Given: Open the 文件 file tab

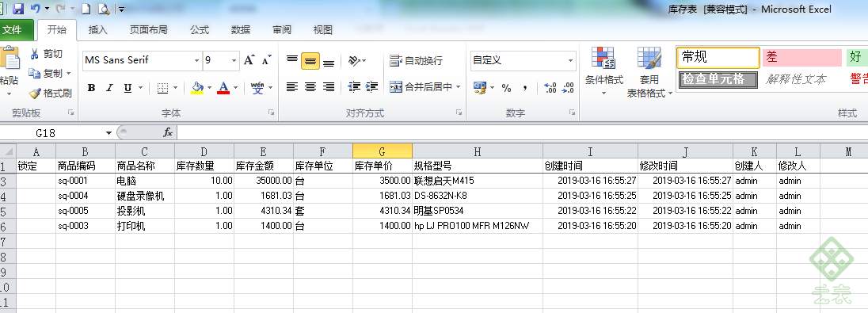Looking at the screenshot, I should click(x=12, y=30).
